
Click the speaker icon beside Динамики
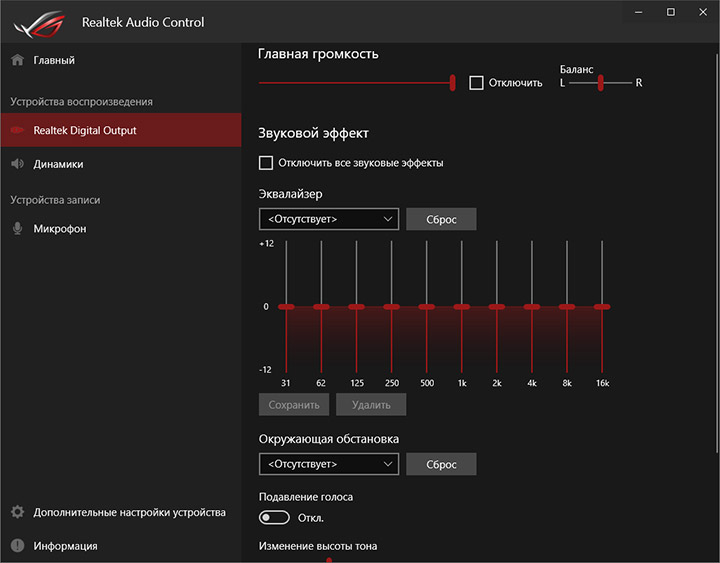(x=17, y=164)
